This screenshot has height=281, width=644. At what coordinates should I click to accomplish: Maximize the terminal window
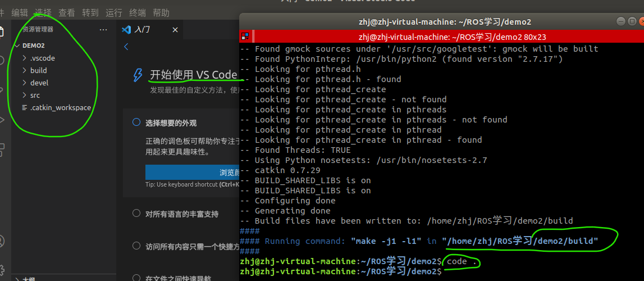(x=633, y=21)
